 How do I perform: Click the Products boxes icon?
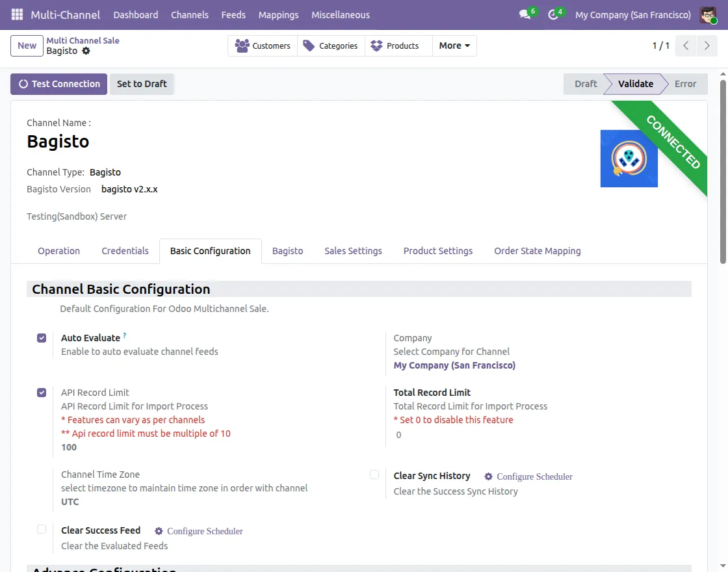point(376,45)
